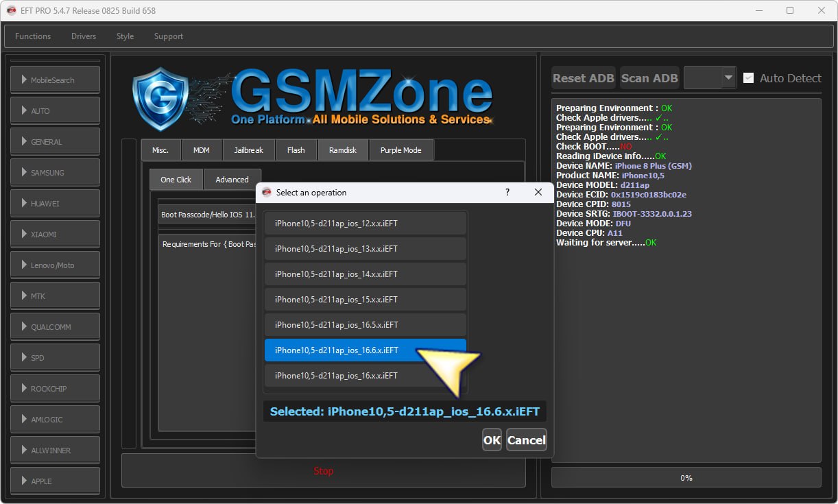Image resolution: width=838 pixels, height=504 pixels.
Task: Click the EFT PRO title bar icon
Action: (x=11, y=10)
